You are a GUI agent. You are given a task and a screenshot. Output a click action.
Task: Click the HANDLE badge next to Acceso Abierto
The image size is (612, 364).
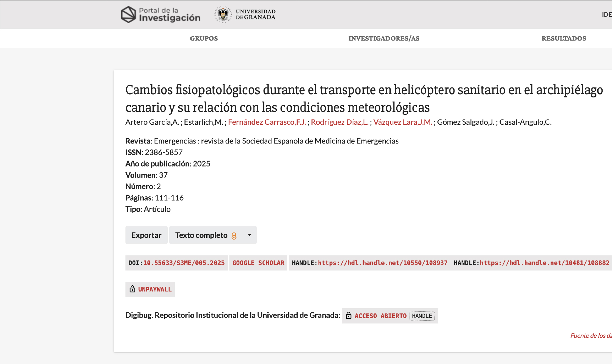pyautogui.click(x=422, y=316)
